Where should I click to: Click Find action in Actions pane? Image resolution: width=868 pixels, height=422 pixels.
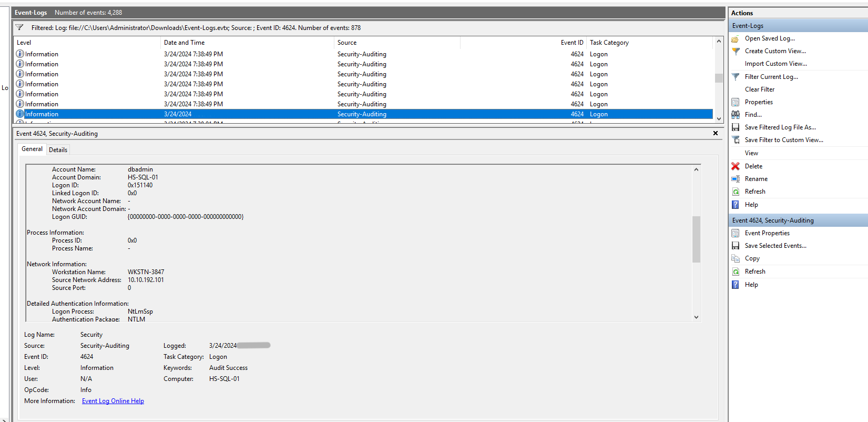[x=753, y=115]
